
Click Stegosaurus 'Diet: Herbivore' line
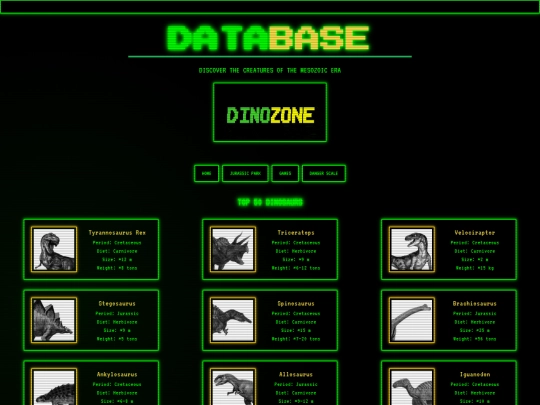pyautogui.click(x=117, y=322)
